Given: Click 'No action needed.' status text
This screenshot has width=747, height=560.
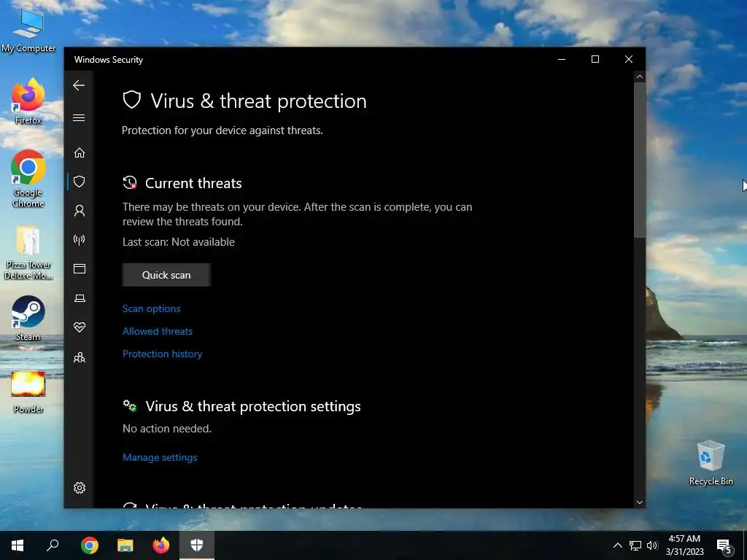Looking at the screenshot, I should [167, 429].
